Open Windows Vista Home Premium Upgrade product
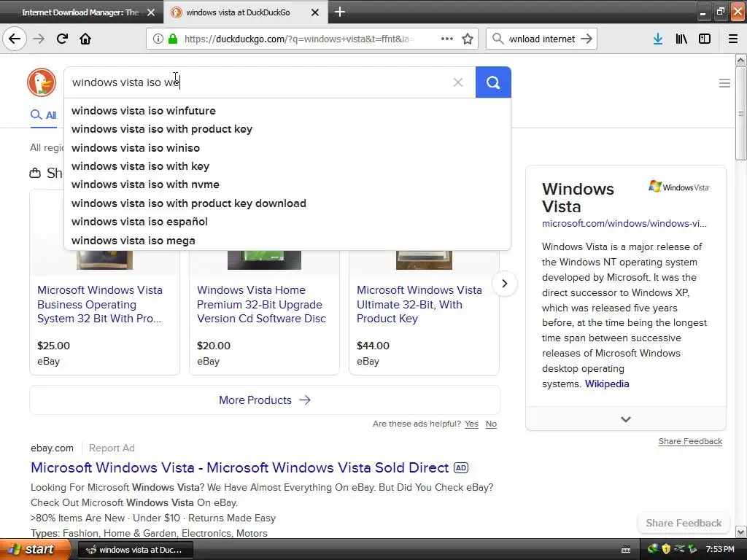 pos(261,304)
